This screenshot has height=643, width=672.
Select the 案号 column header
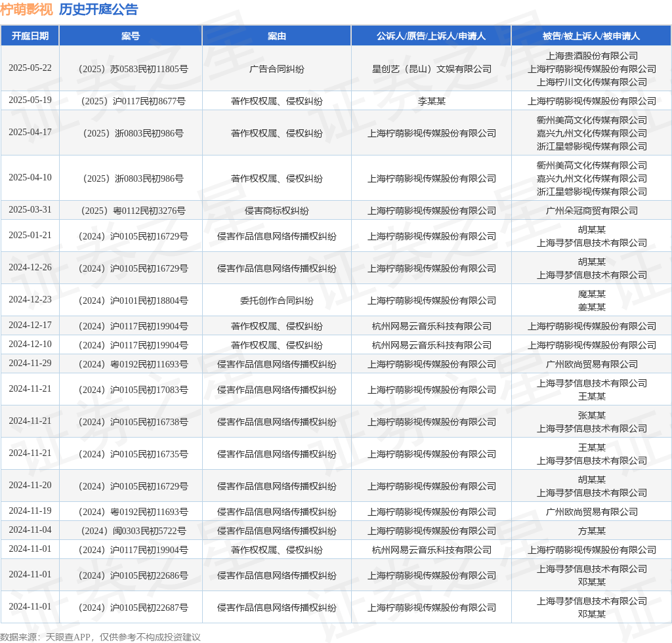tap(131, 36)
